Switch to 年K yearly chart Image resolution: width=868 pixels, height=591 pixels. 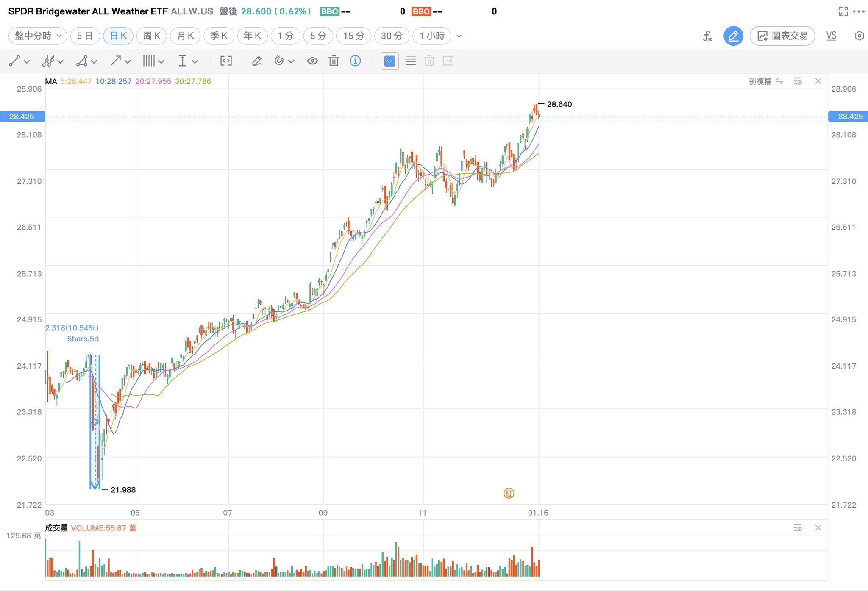click(253, 36)
